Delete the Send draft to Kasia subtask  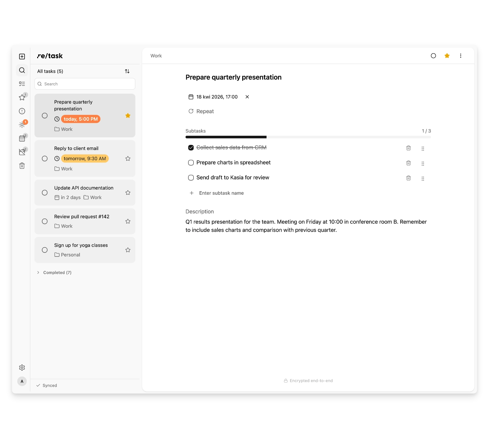[x=408, y=178]
